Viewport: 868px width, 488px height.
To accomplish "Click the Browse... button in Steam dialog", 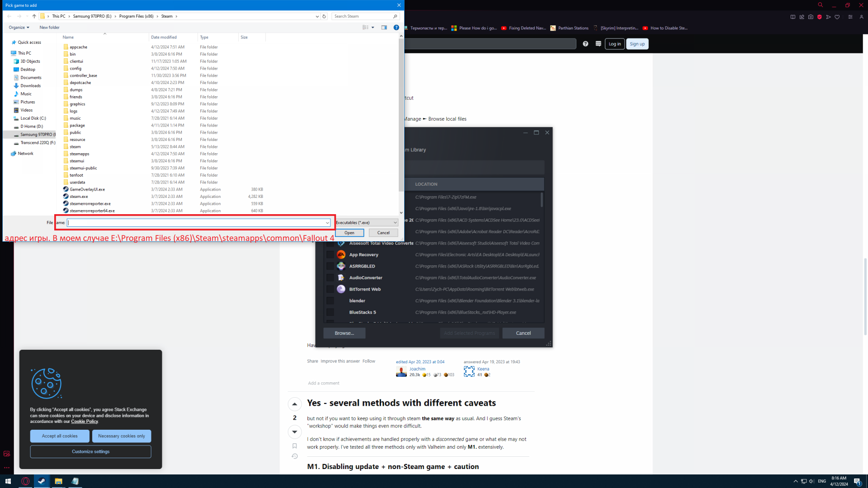I will 344,333.
